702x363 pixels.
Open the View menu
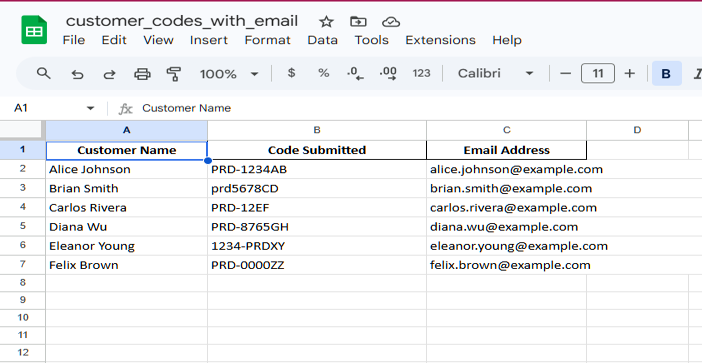pos(158,40)
